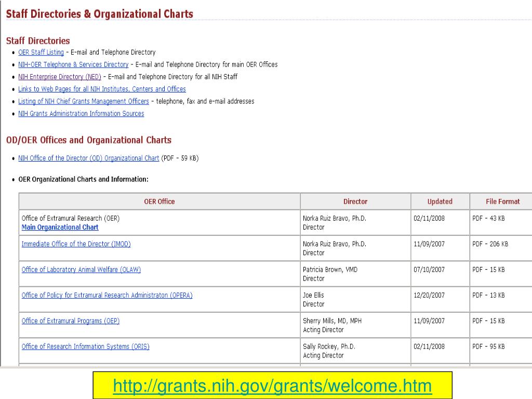This screenshot has height=399, width=532.
Task: Click the 'Sally Rockey, Ph.D.' director cell
Action: [355, 351]
